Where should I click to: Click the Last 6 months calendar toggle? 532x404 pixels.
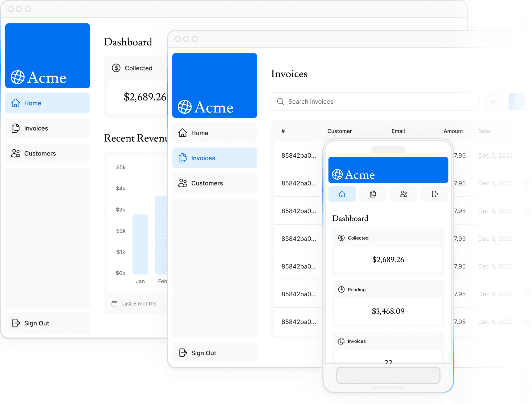pyautogui.click(x=133, y=303)
